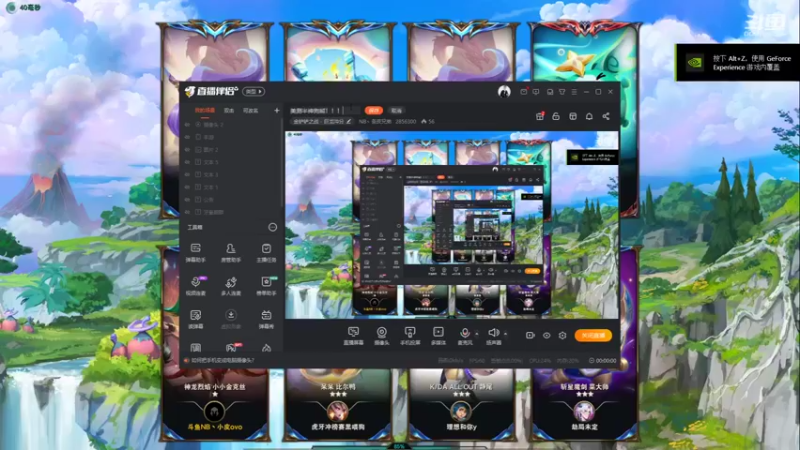Open the 带货助手 tool with the new badge
Image resolution: width=800 pixels, height=450 pixels.
coord(266,286)
